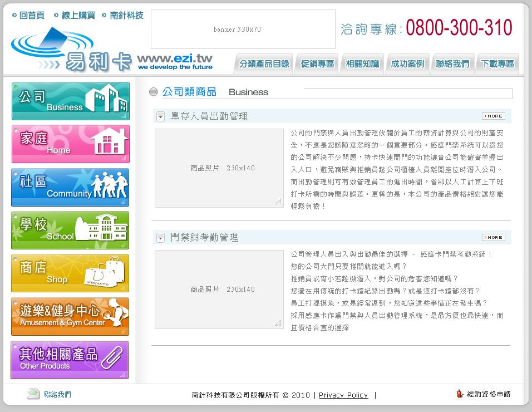
Task: Click the www.ezi.tw website text
Action: point(175,58)
